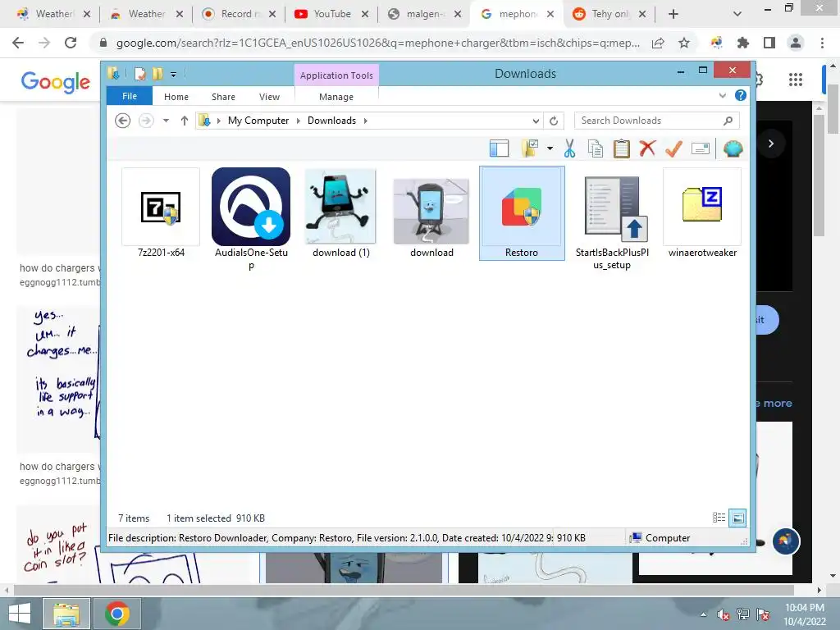Click the Paste clipboard toolbar icon
840x630 pixels.
[622, 148]
